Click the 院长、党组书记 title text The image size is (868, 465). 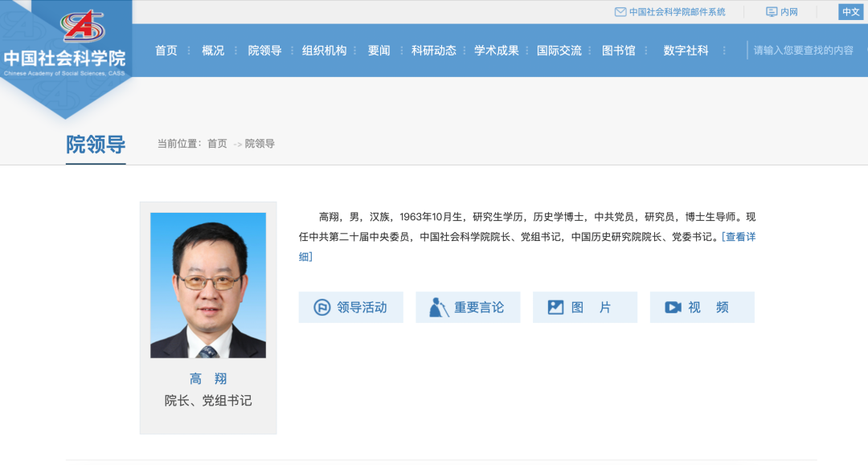(208, 401)
